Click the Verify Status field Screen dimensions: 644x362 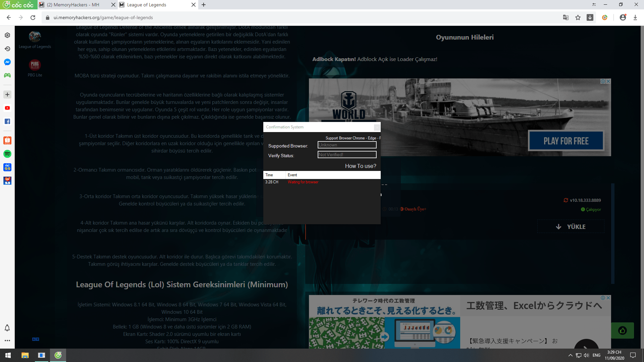point(347,155)
